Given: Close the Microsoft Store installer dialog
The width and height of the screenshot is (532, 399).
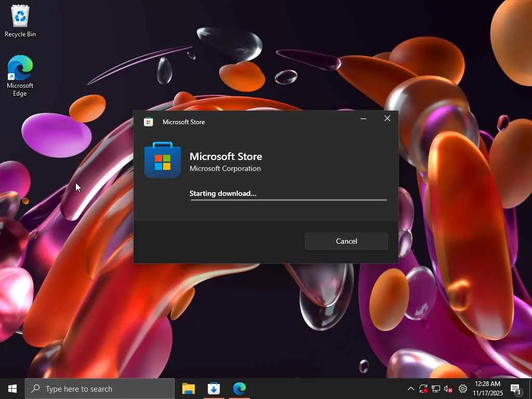Looking at the screenshot, I should point(387,118).
